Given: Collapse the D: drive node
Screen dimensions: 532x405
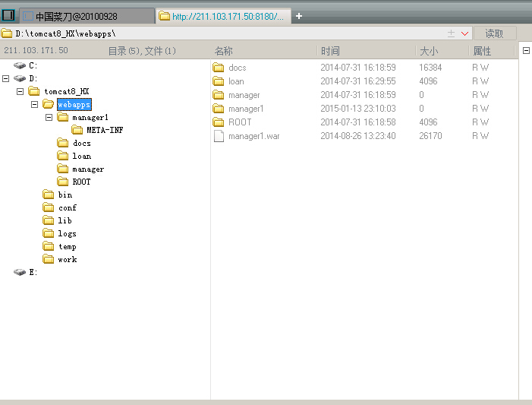Looking at the screenshot, I should tap(6, 78).
